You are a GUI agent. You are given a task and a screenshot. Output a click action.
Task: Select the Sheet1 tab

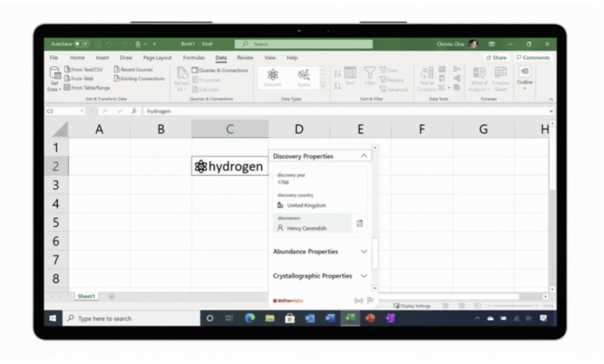tap(86, 296)
